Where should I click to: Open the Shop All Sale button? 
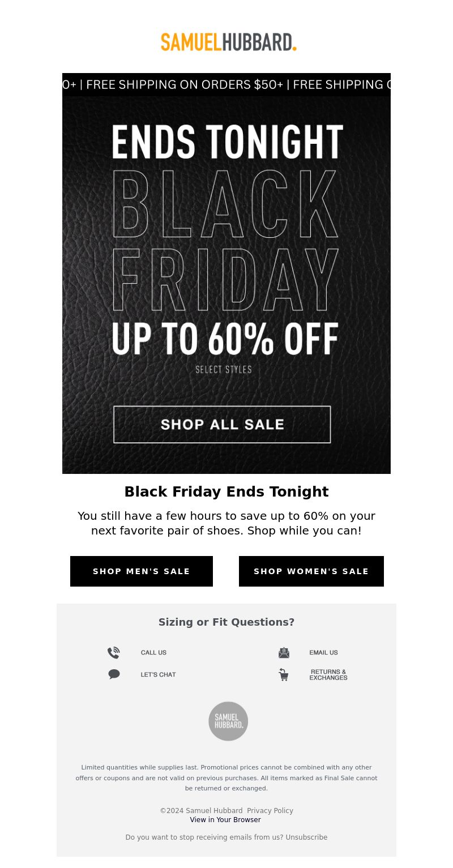222,424
